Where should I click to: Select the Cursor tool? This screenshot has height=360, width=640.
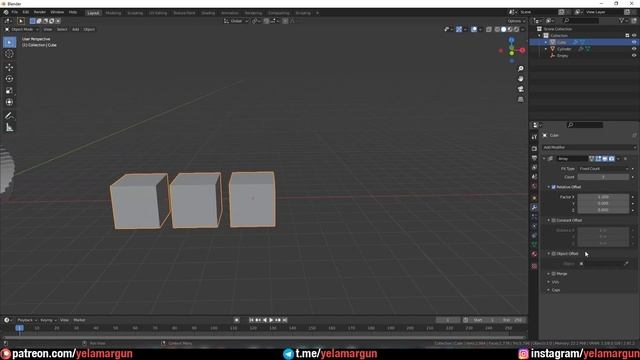click(9, 54)
